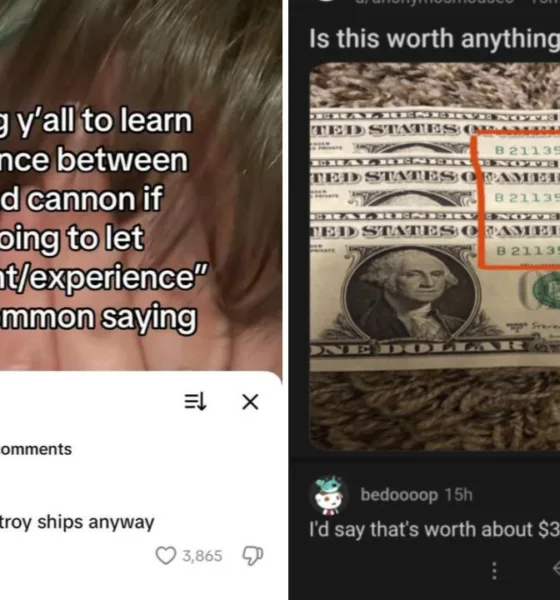Image resolution: width=560 pixels, height=600 pixels.
Task: Tap the reply arrow beside the three dots
Action: click(x=556, y=569)
